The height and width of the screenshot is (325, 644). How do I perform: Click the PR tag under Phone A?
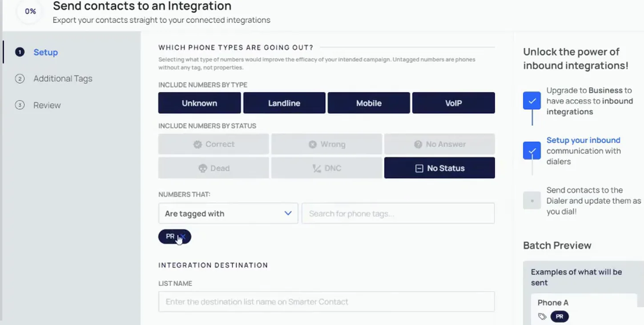point(559,317)
